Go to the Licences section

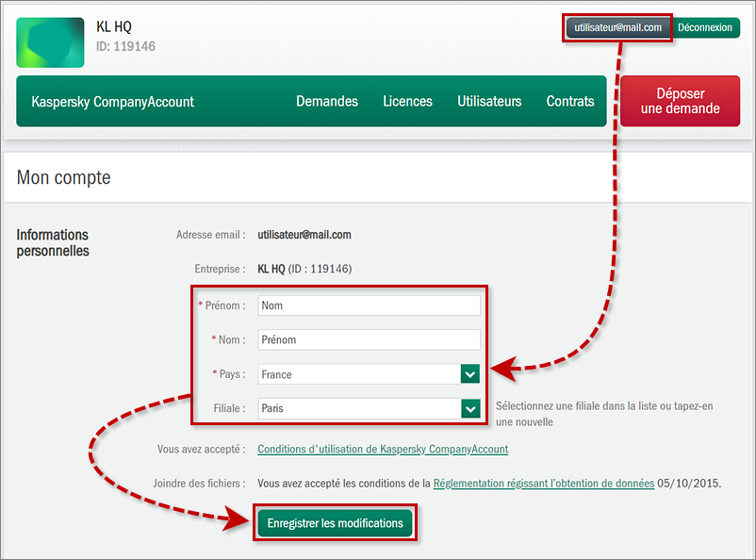coord(407,102)
